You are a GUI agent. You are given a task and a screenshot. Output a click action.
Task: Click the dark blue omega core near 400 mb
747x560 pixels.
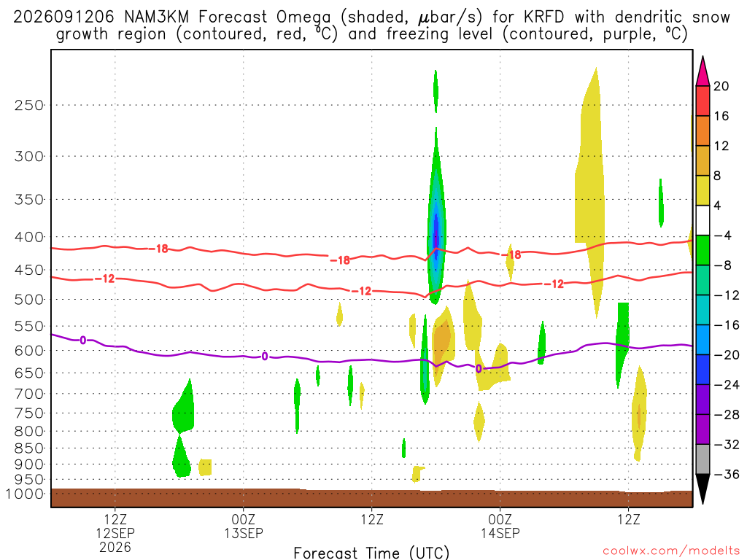coord(436,231)
